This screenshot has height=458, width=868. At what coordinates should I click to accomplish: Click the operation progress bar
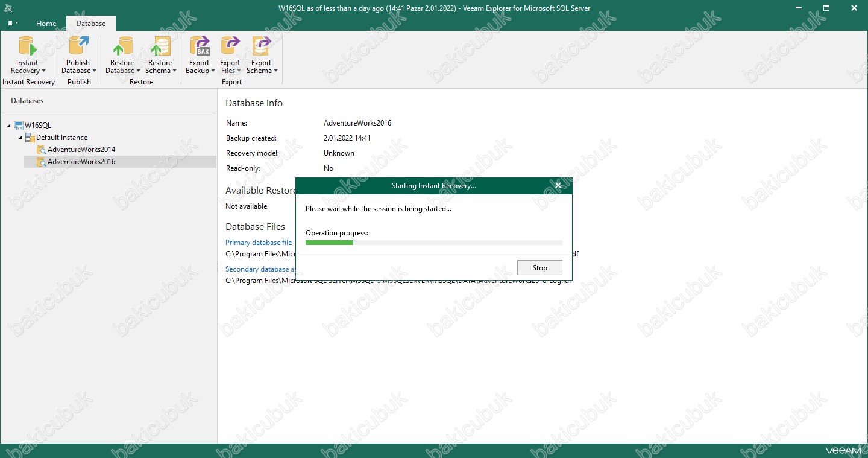tap(433, 243)
